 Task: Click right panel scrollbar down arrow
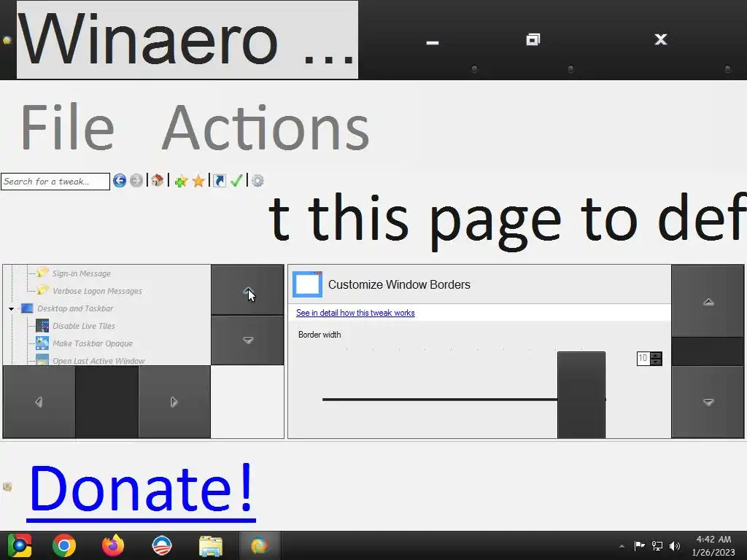708,402
